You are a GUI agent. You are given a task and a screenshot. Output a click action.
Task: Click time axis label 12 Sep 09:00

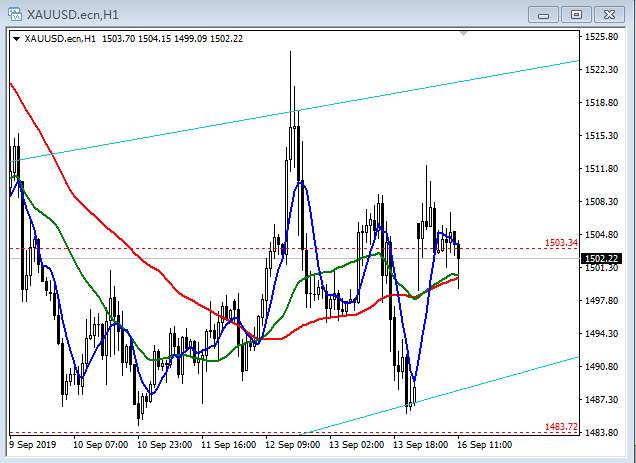[x=292, y=445]
